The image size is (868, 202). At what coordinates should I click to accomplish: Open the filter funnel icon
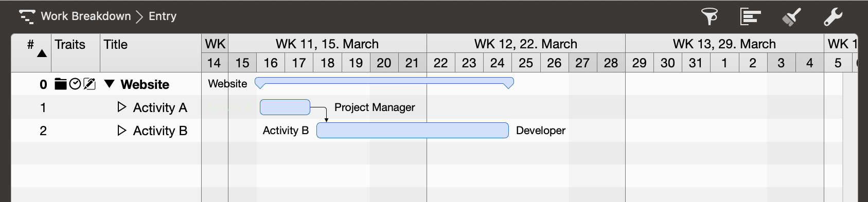click(x=710, y=16)
